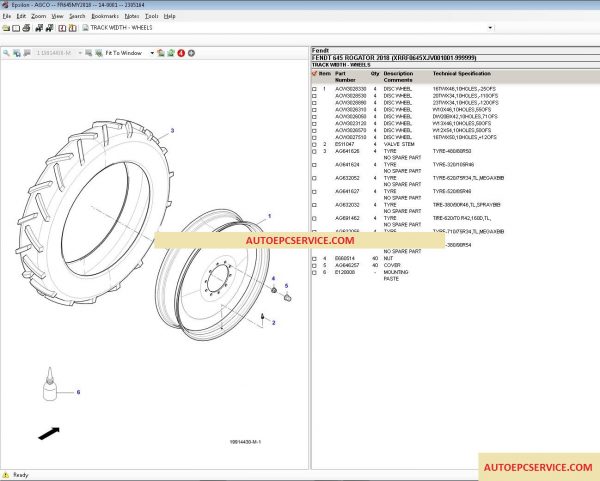Open the File menu

(x=7, y=16)
